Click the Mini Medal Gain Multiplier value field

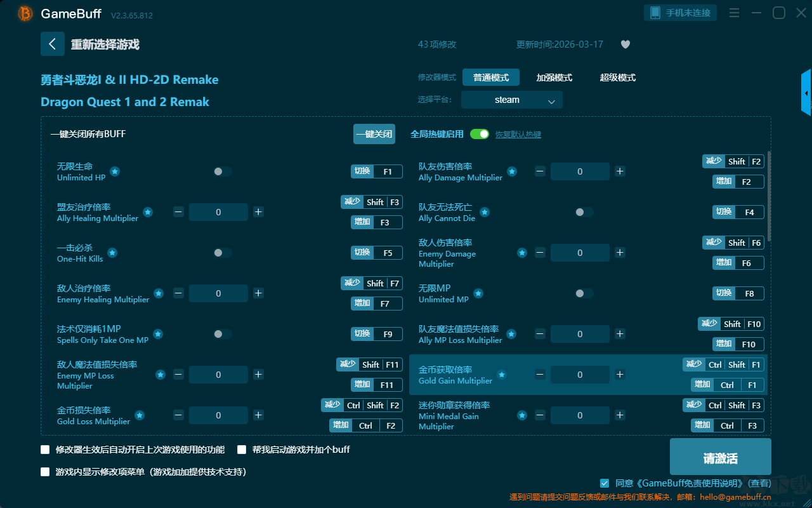[580, 415]
